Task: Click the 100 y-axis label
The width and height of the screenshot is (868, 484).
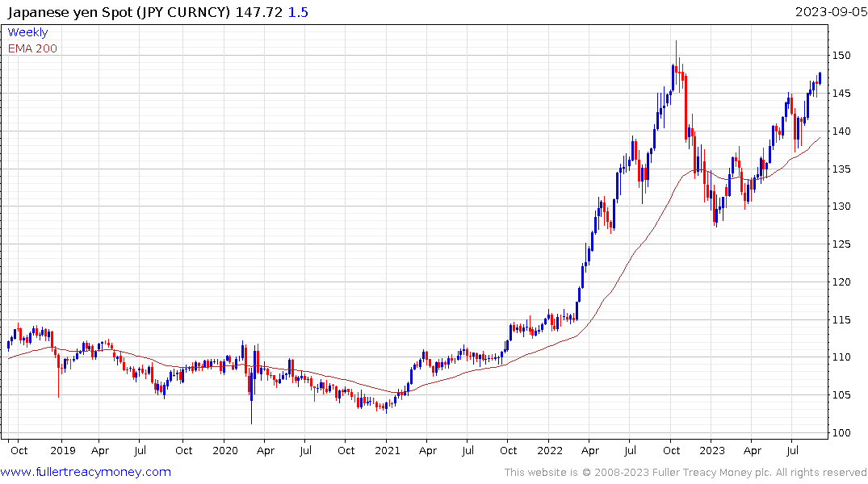Action: [841, 432]
